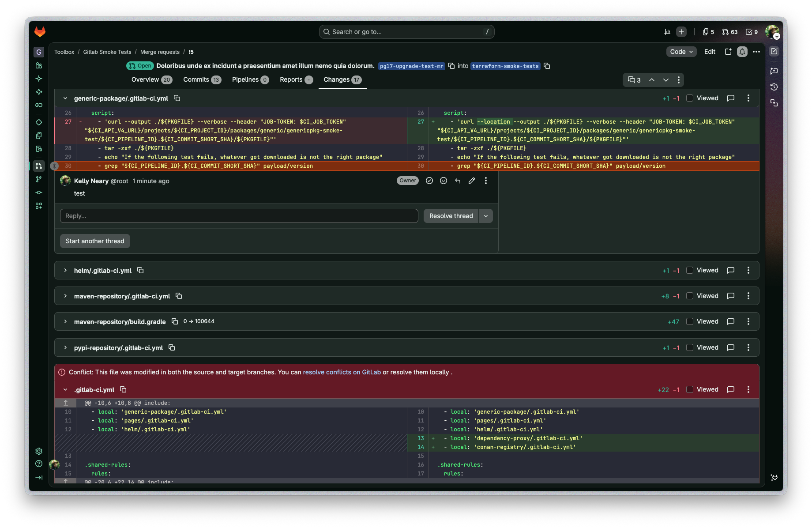Click Resolve thread button

tap(451, 216)
